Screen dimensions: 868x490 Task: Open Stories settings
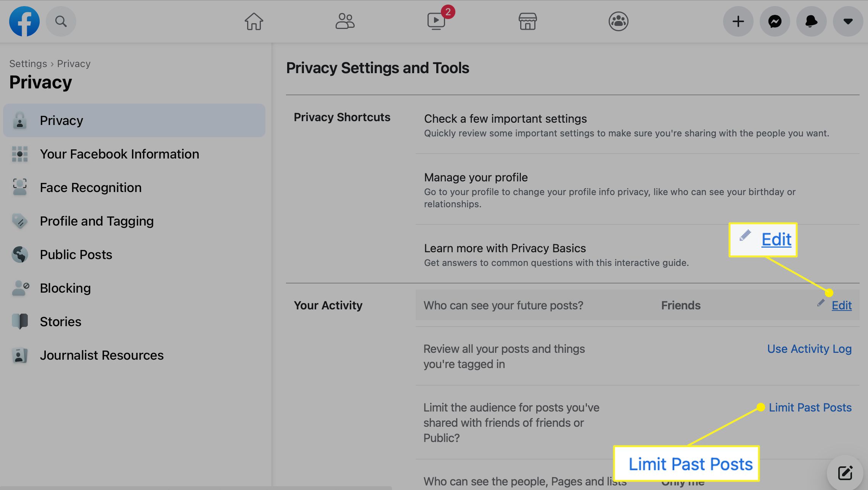point(134,322)
